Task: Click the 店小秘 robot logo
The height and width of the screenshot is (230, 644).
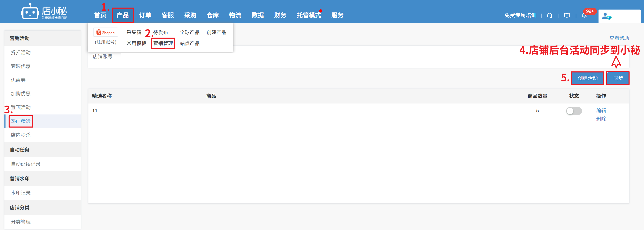Action: (x=30, y=12)
